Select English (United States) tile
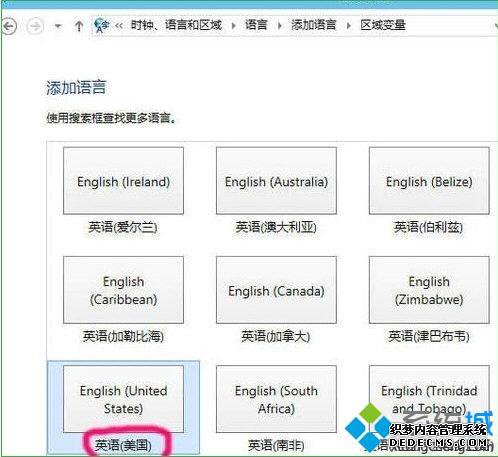The width and height of the screenshot is (498, 457). coord(123,399)
